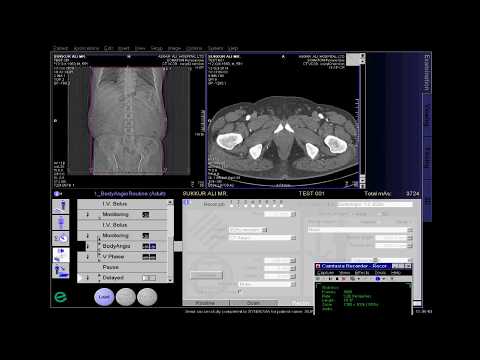
Task: Click the right round grey button
Action: (147, 297)
